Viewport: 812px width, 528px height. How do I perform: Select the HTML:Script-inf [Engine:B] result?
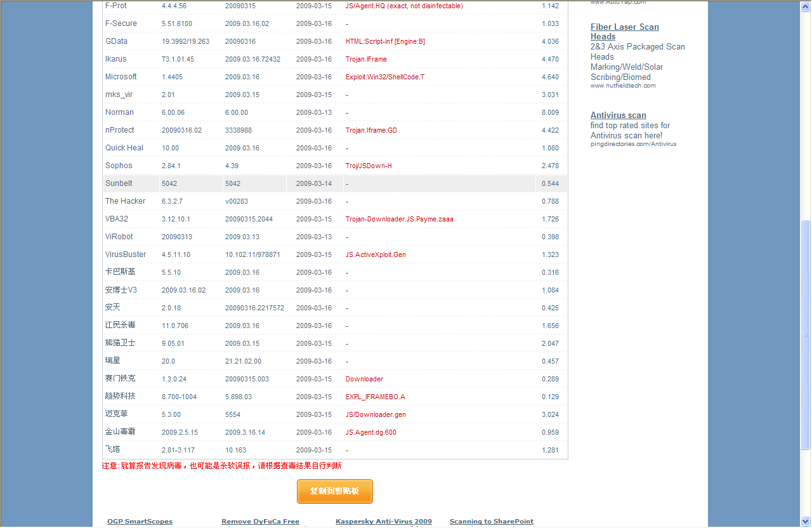pyautogui.click(x=385, y=41)
